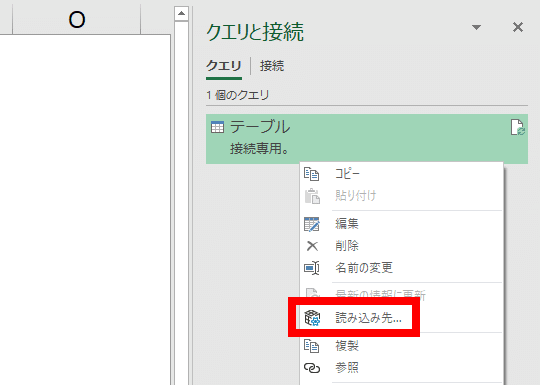The image size is (540, 385).
Task: Open the pane options dropdown arrow
Action: (476, 27)
